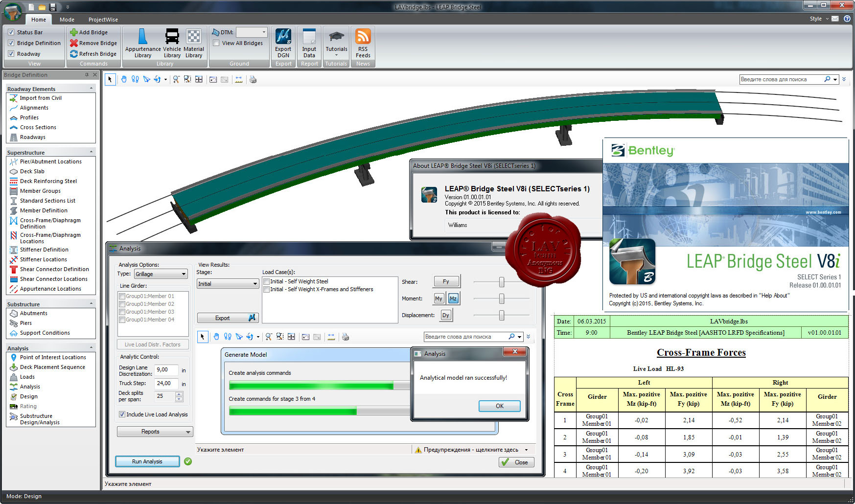Check Initial - Self Weight Steel load case
The width and height of the screenshot is (855, 504).
pos(266,281)
